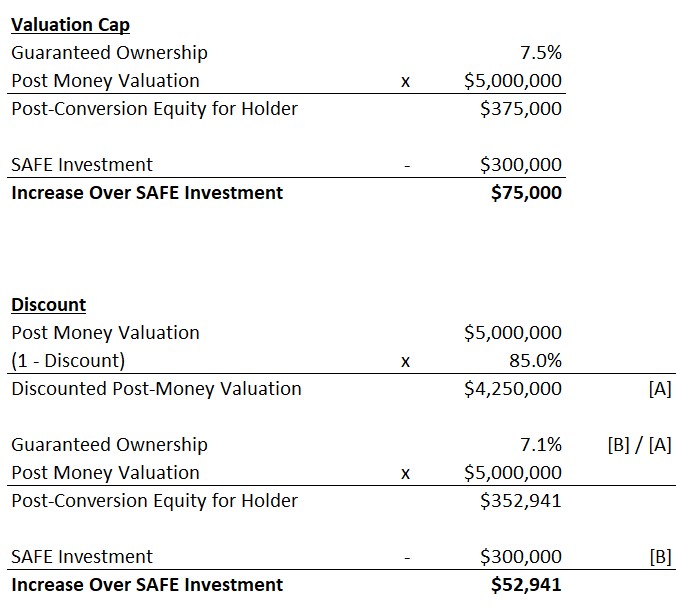Click the [B] / [A] formula note

pos(639,445)
